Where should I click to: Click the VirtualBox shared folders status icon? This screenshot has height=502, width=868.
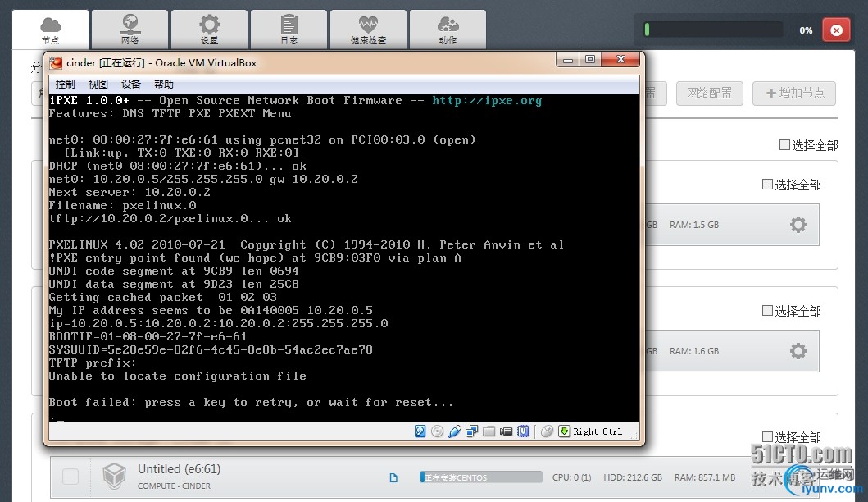click(489, 431)
